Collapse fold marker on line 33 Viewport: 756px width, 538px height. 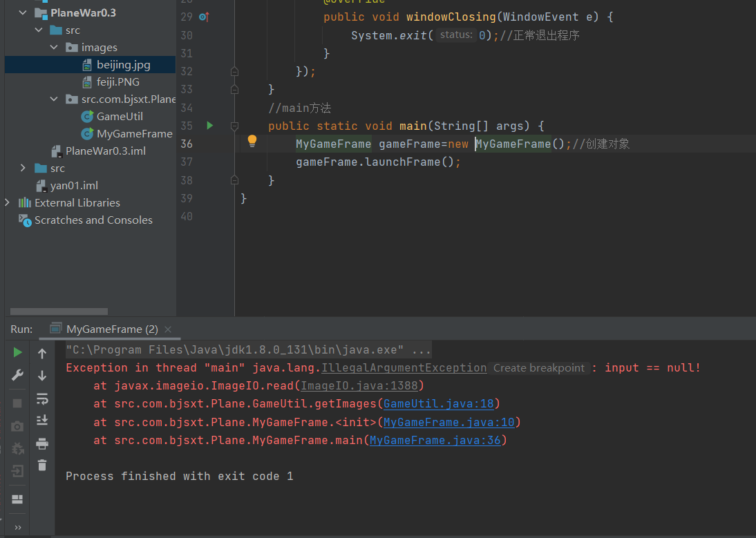pos(234,90)
